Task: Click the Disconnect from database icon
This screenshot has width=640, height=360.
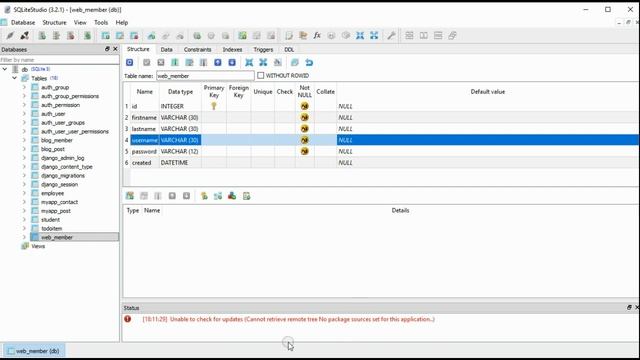Action: pos(24,36)
